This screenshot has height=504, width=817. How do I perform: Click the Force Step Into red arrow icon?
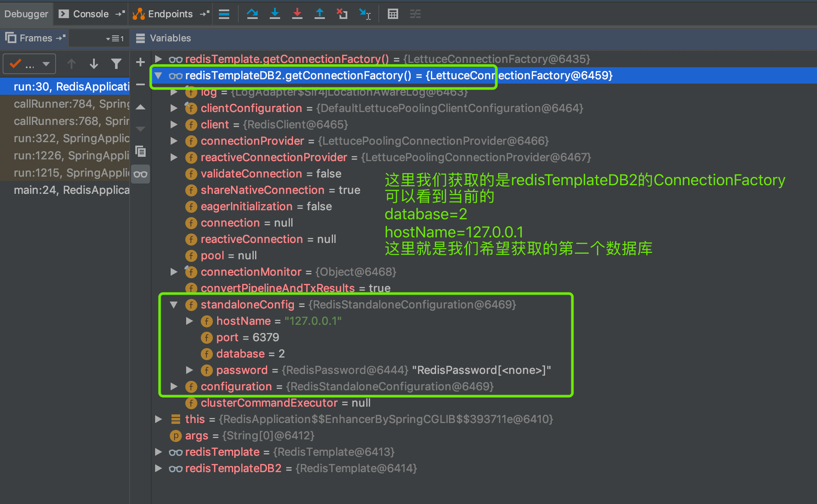tap(297, 14)
